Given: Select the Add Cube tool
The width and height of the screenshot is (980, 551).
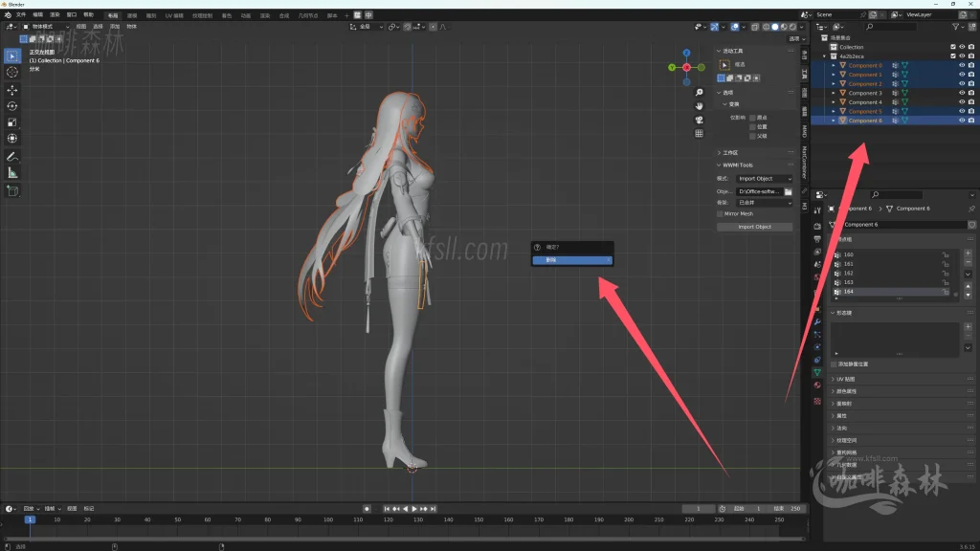Looking at the screenshot, I should pos(11,191).
